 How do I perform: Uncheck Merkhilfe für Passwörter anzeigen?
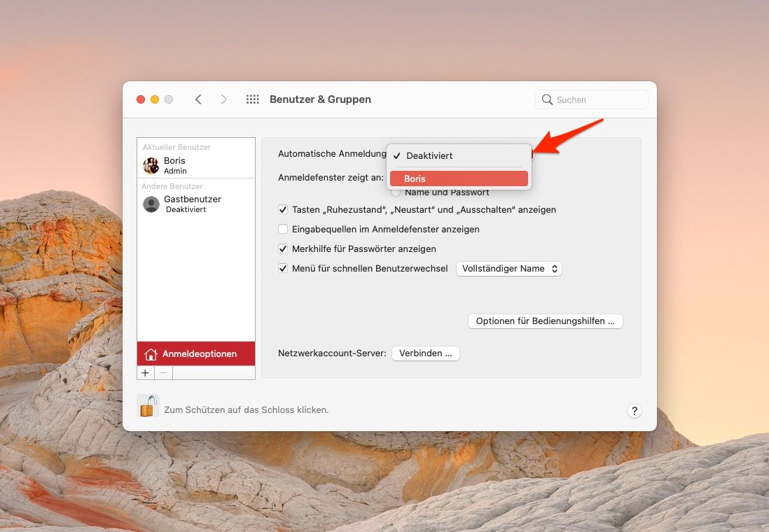(283, 248)
